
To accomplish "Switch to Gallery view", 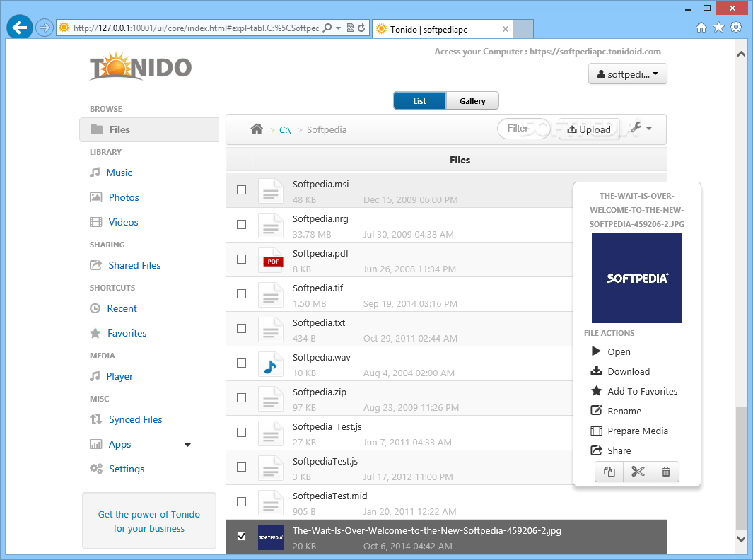I will [x=472, y=101].
